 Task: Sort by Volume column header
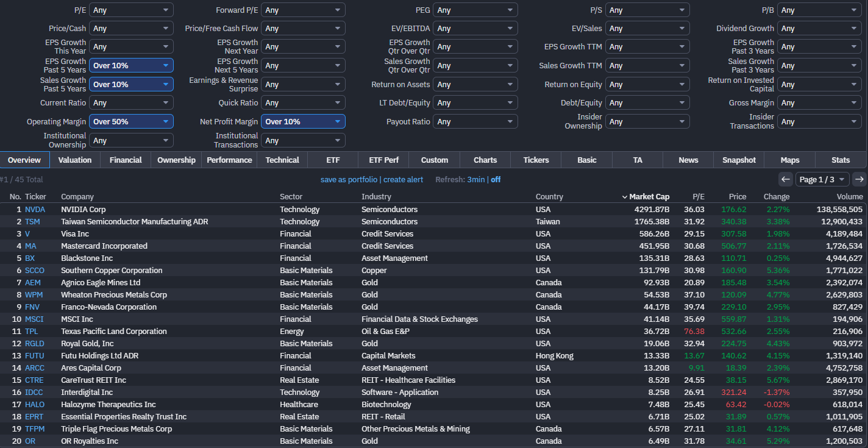(849, 197)
